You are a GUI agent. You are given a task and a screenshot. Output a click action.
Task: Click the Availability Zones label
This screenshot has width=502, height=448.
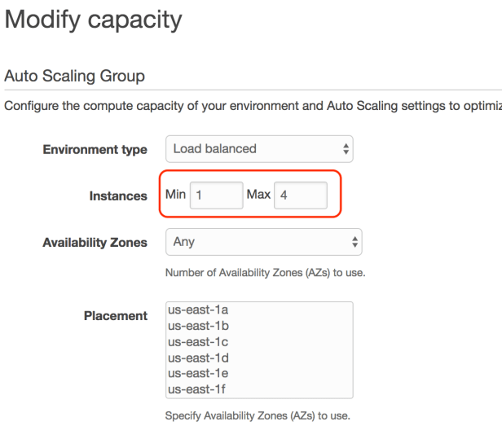click(x=95, y=243)
